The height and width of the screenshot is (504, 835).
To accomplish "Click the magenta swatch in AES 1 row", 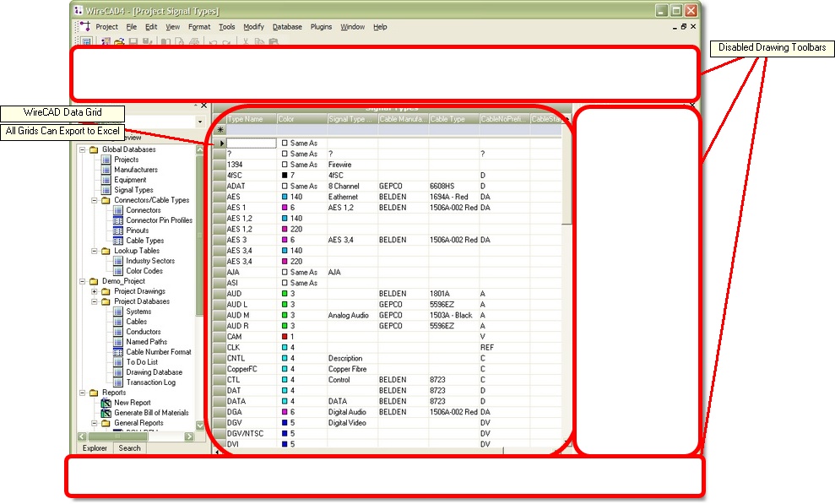I will tap(285, 208).
